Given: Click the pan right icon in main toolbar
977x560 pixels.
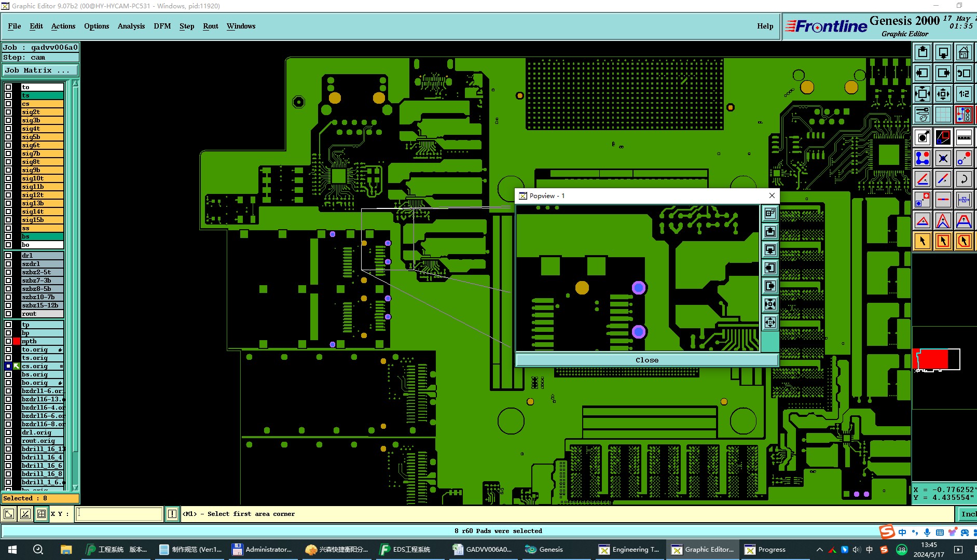Looking at the screenshot, I should 943,73.
